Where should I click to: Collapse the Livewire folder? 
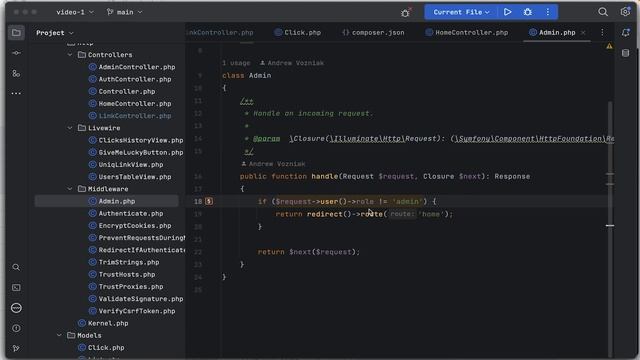(70, 128)
